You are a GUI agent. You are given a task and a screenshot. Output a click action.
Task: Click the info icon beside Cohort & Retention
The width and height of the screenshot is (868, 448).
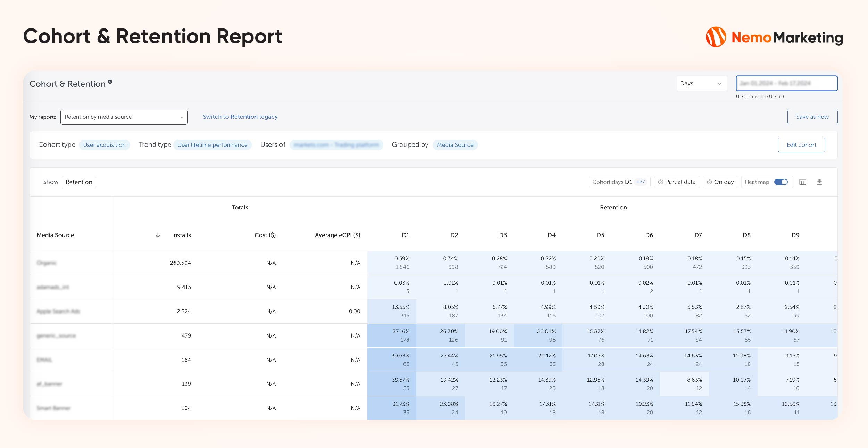click(110, 82)
